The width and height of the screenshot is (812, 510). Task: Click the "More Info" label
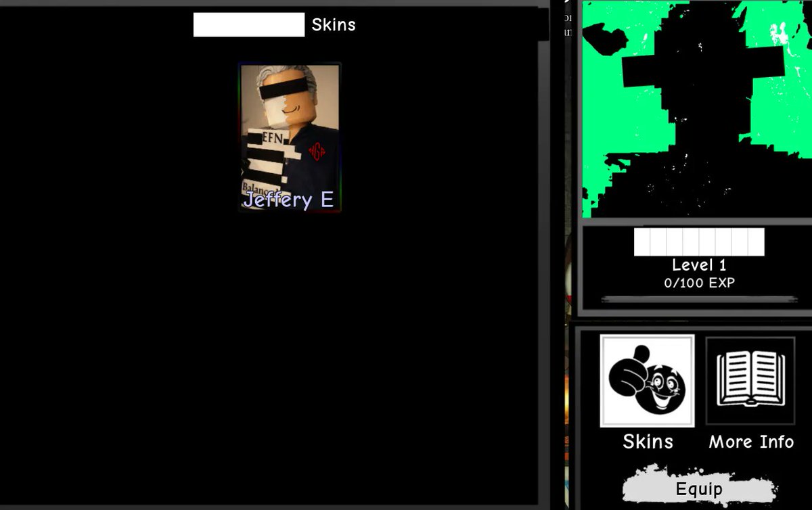tap(751, 442)
